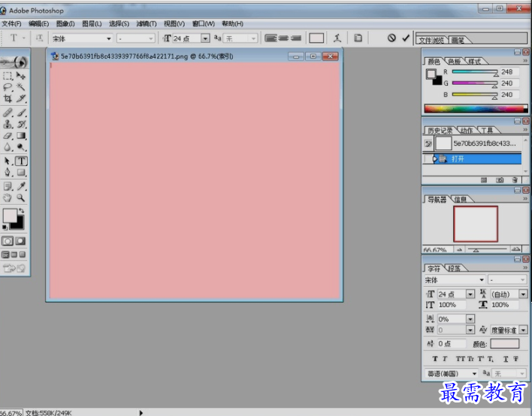The image size is (532, 416).
Task: Select the Rectangle shape tool
Action: click(21, 172)
